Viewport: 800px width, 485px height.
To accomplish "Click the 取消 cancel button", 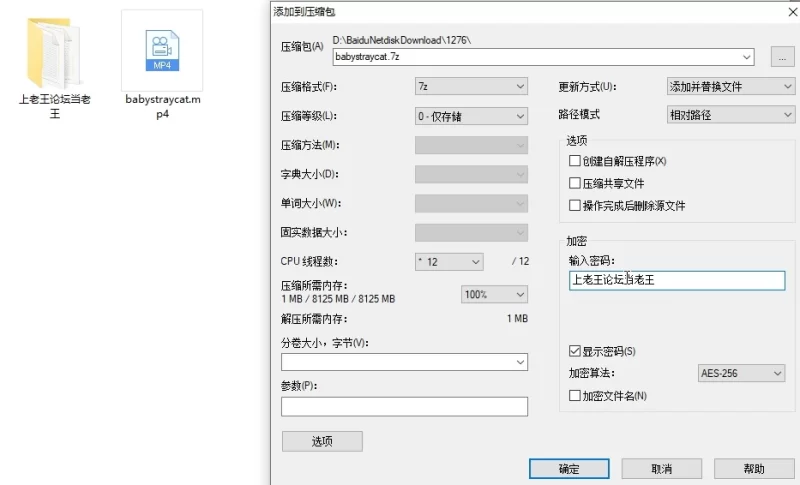I will 661,469.
